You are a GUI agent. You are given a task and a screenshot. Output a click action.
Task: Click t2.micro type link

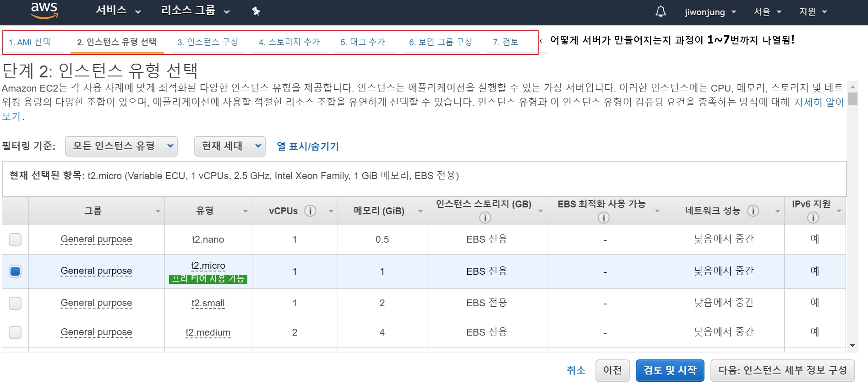[208, 266]
